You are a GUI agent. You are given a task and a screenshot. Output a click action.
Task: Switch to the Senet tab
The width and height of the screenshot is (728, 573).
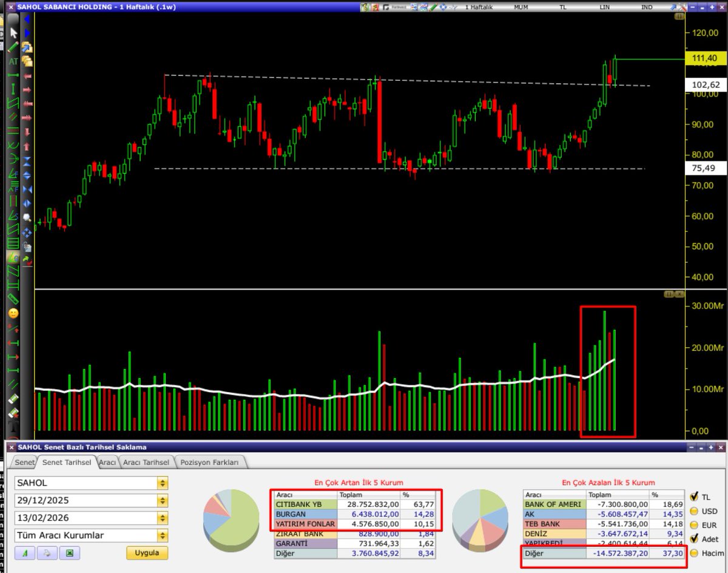pos(25,462)
